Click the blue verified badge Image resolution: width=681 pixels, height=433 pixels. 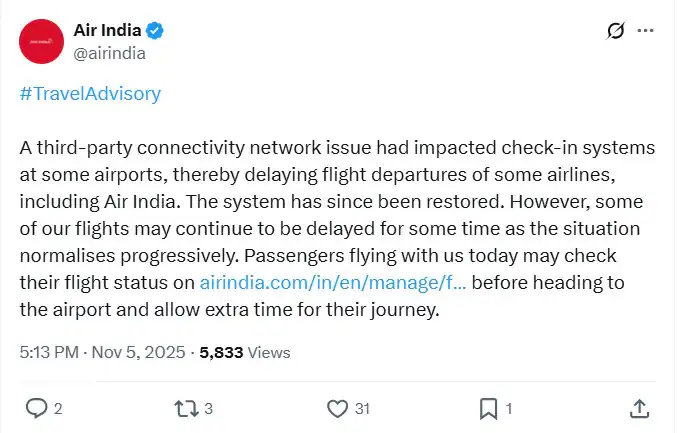tap(155, 30)
